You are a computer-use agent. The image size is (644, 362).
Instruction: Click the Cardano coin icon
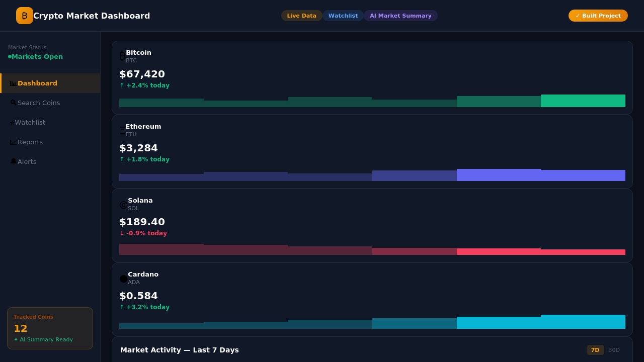tap(123, 278)
